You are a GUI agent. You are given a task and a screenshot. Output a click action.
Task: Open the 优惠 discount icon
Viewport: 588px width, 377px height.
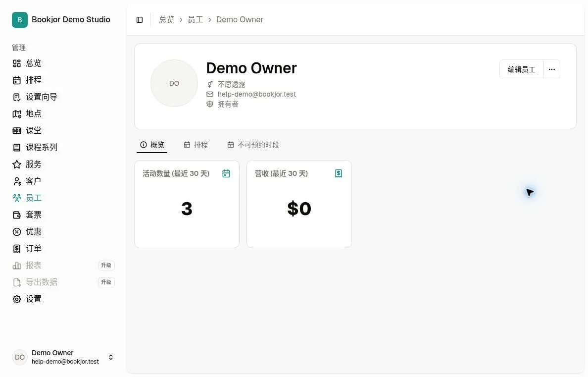click(17, 232)
